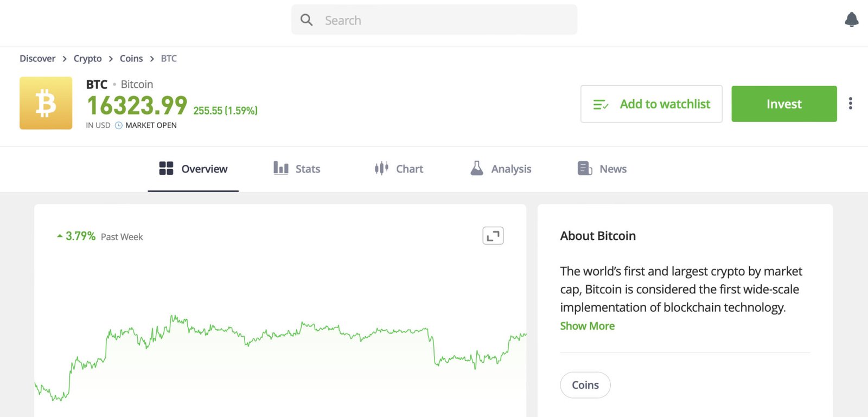Viewport: 868px width, 417px height.
Task: Click the watchlist icon in Add to watchlist
Action: click(601, 104)
